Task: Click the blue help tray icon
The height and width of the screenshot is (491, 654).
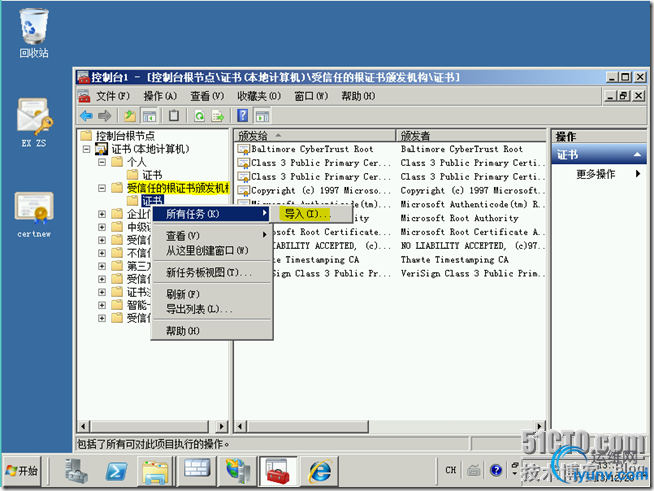Action: pyautogui.click(x=496, y=470)
